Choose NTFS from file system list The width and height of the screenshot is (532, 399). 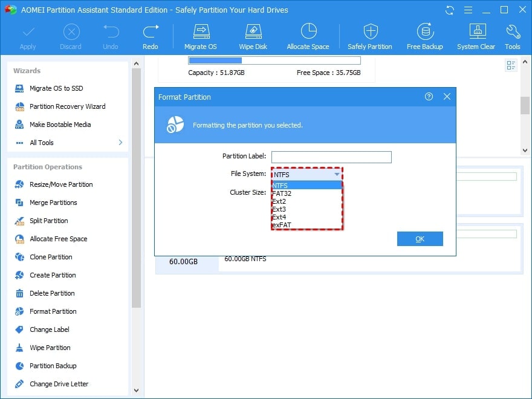(307, 185)
